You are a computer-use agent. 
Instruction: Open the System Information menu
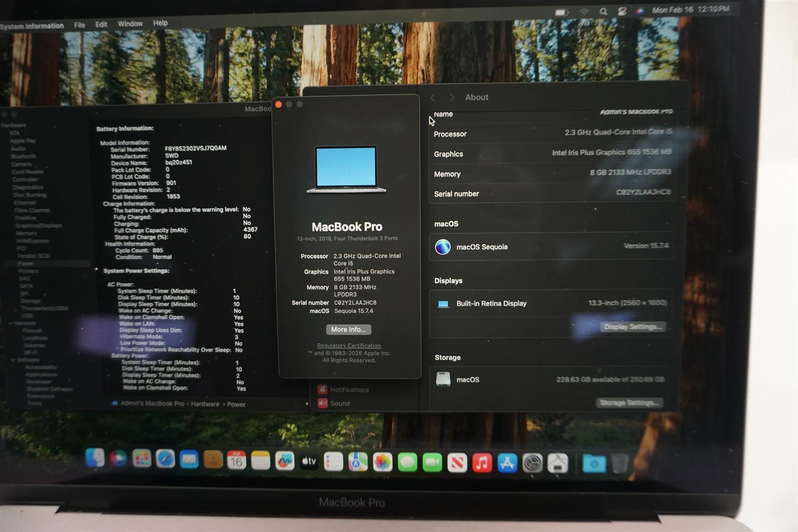(32, 26)
